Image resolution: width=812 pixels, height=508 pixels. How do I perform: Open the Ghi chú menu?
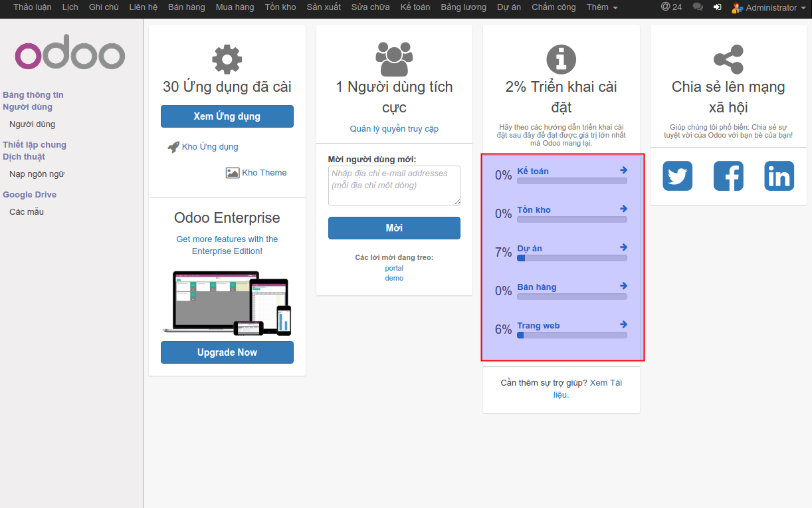104,7
